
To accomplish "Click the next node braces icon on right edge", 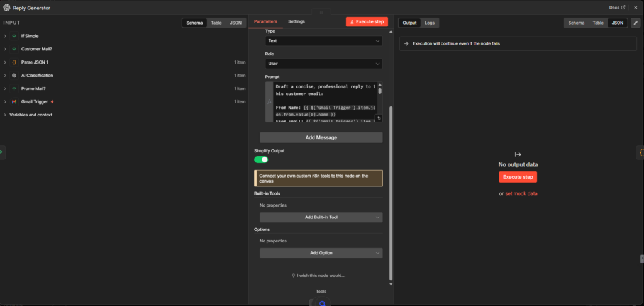I will pyautogui.click(x=640, y=152).
